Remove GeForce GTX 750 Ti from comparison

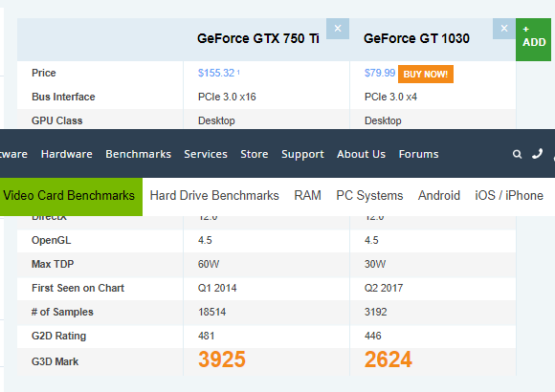[x=338, y=29]
